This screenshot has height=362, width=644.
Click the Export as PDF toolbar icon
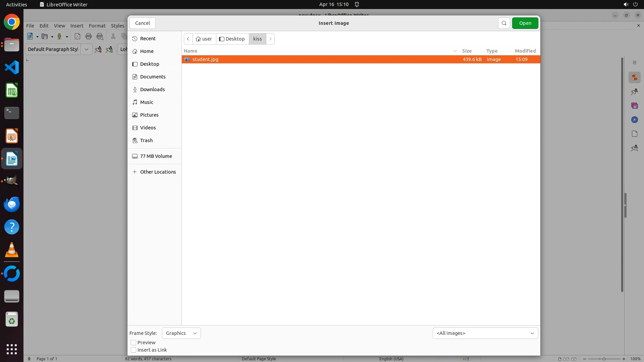tap(77, 37)
